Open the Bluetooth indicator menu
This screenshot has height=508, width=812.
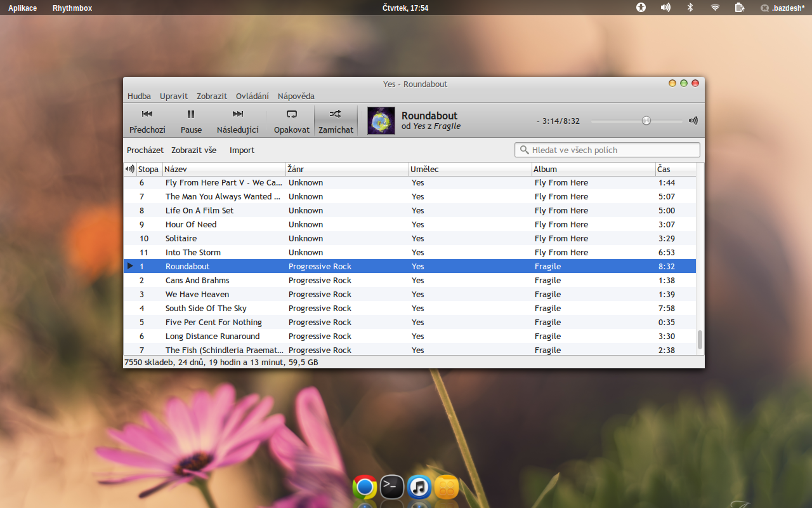(690, 8)
